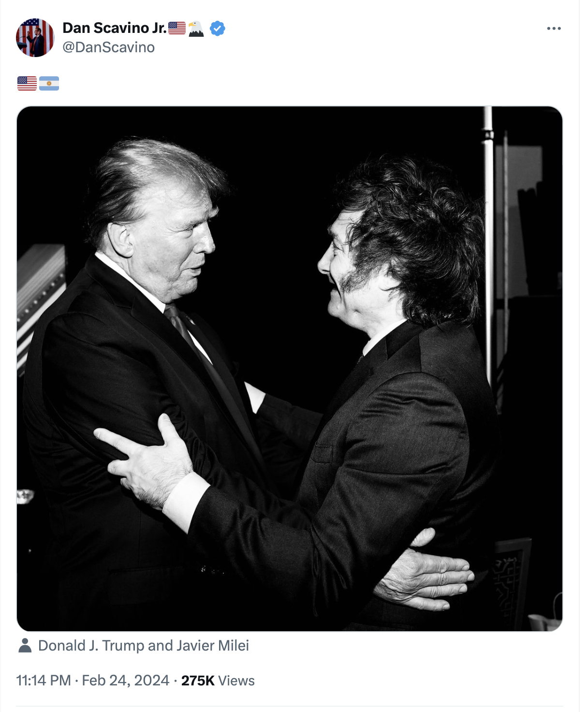
Task: Click the 'Views' label next to 275K
Action: (236, 681)
